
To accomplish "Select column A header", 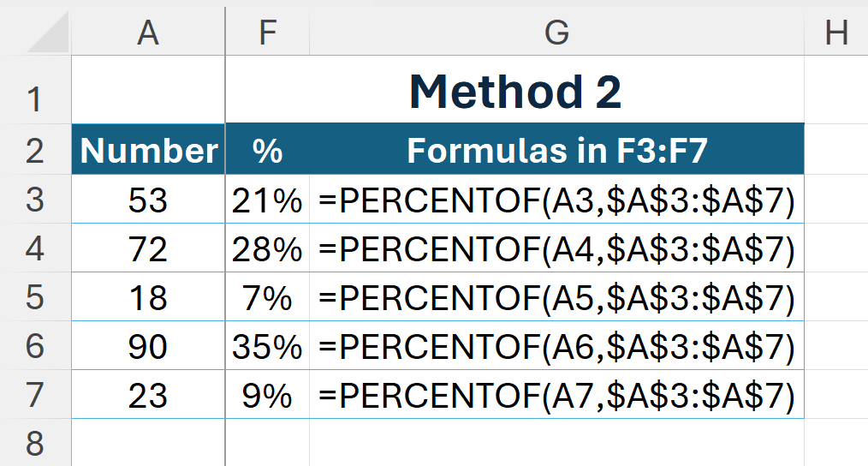I will 148,32.
